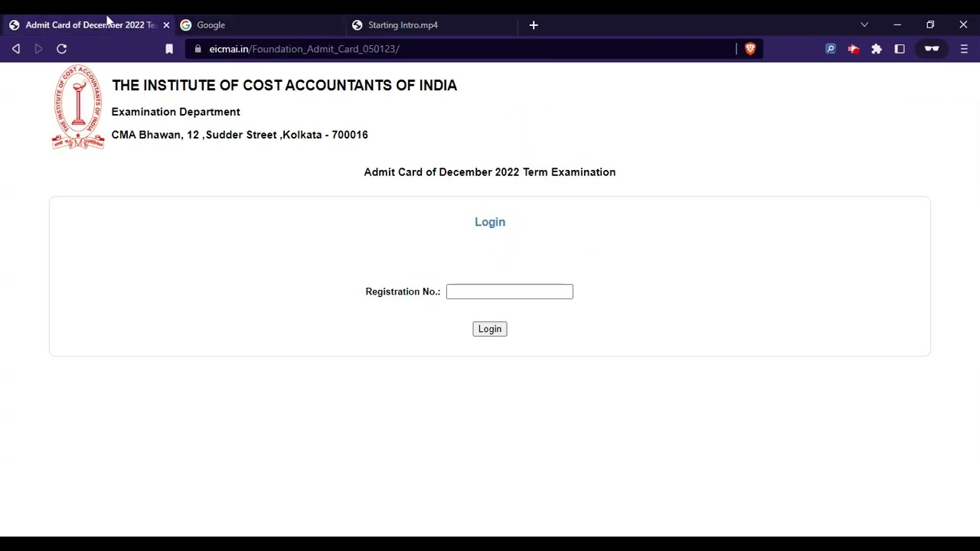Click the blue 'Login' heading text
The height and width of the screenshot is (551, 980).
[x=490, y=222]
